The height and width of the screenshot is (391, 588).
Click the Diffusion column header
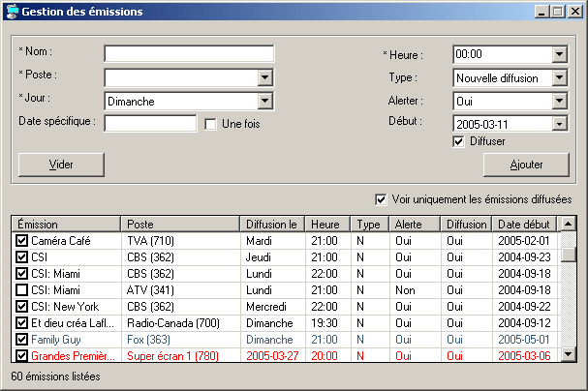click(466, 224)
